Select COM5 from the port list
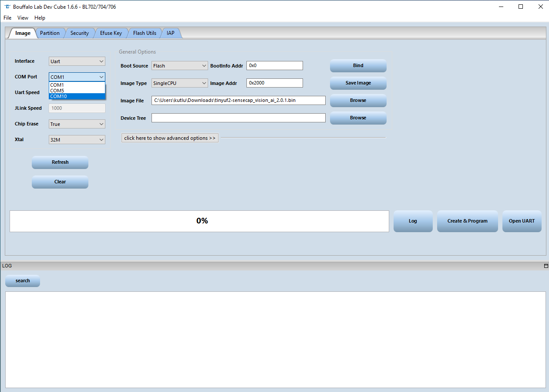Screen dimensions: 549x392 click(x=77, y=91)
